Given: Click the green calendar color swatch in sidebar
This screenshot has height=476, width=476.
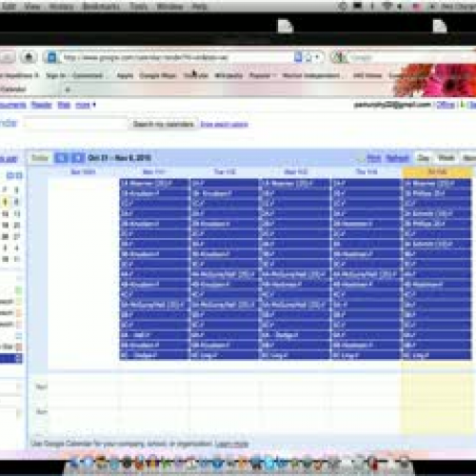Looking at the screenshot, I should (19, 290).
